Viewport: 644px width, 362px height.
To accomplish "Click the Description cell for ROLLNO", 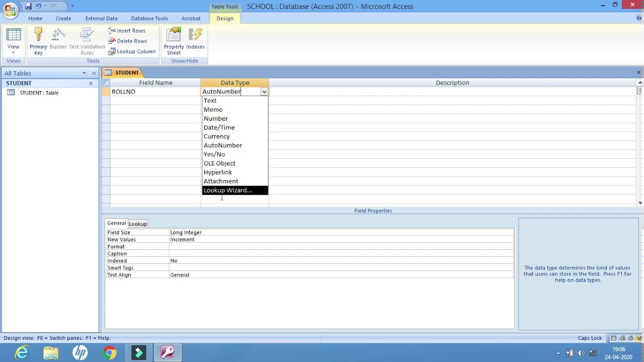I will [452, 92].
